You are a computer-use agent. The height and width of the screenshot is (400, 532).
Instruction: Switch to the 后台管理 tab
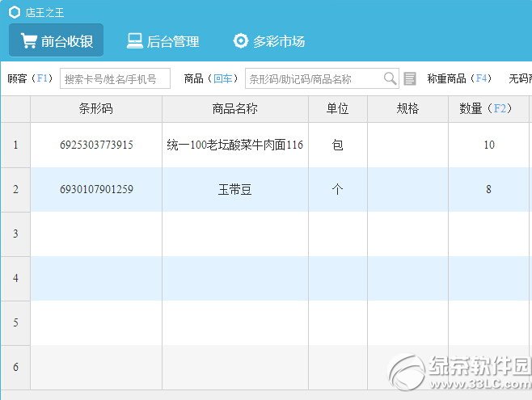[x=163, y=41]
